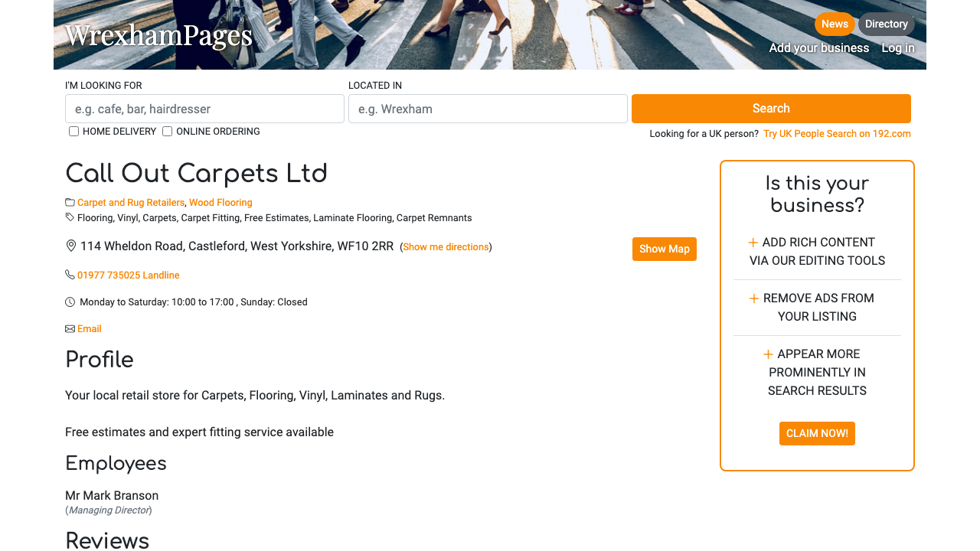
Task: Enable the HOME DELIVERY checkbox
Action: [73, 131]
